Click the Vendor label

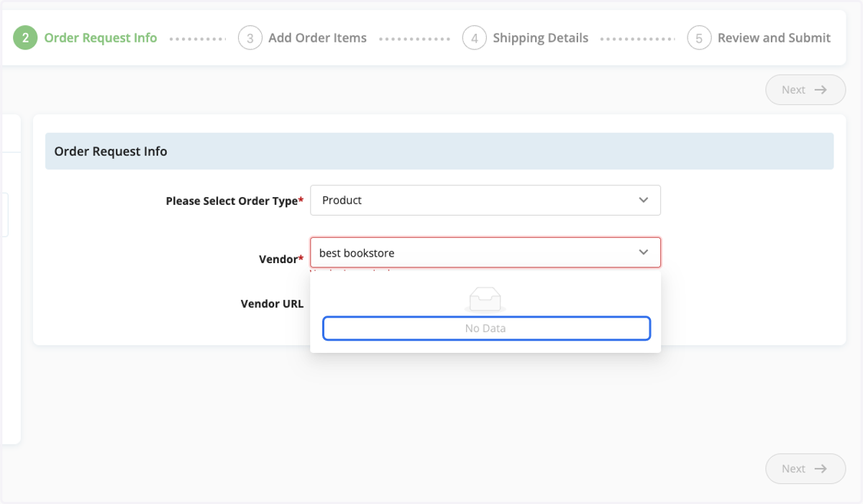(281, 259)
